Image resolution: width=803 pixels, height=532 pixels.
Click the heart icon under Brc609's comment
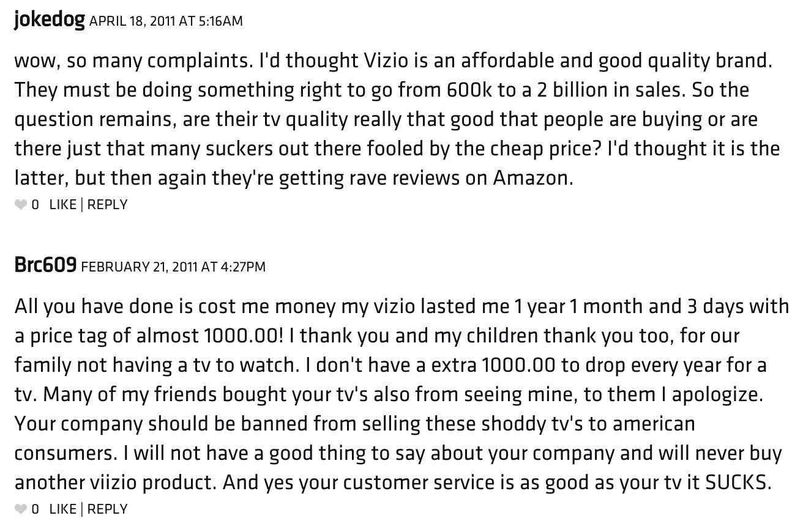click(21, 509)
